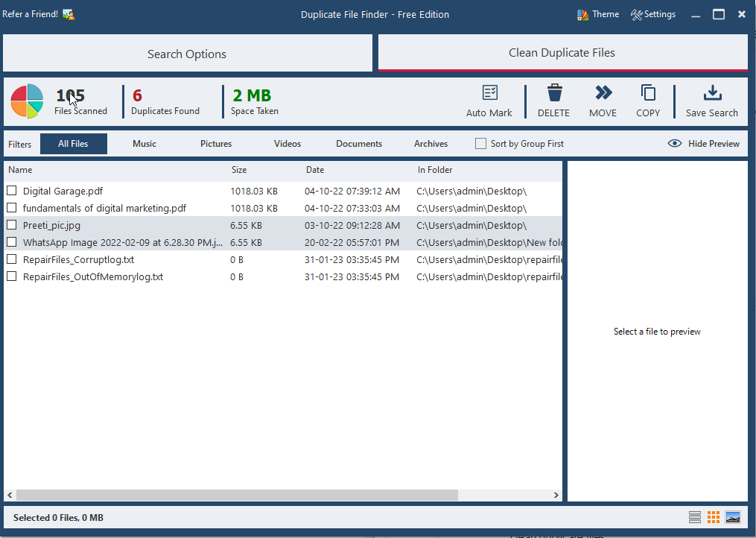Select the Digital Garage.pdf checkbox
The height and width of the screenshot is (538, 756).
tap(12, 191)
